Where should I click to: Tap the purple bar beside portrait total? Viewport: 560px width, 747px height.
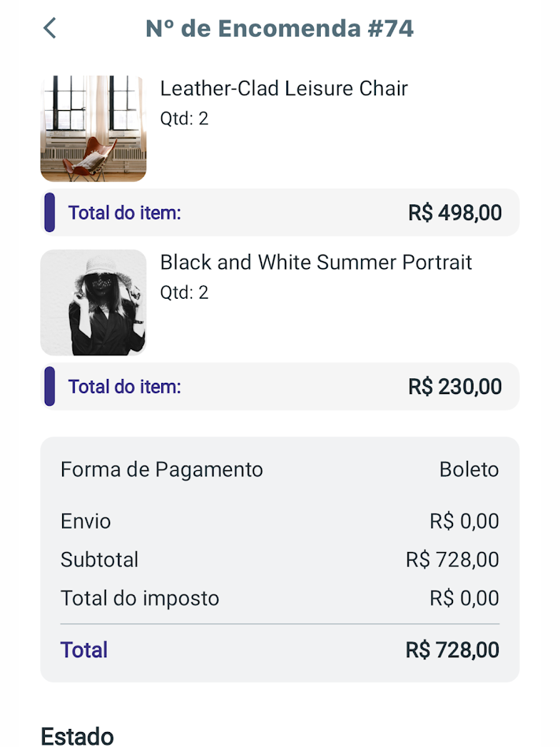click(50, 386)
